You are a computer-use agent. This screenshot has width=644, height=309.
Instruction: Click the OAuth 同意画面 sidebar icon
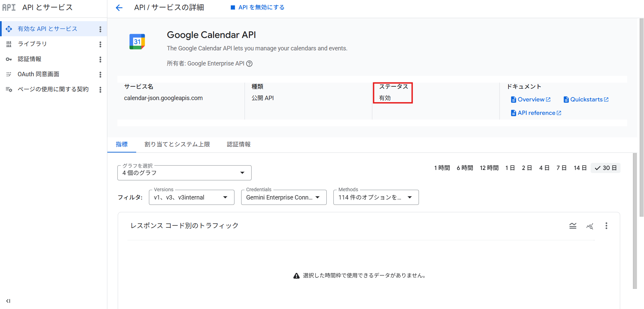pos(9,74)
